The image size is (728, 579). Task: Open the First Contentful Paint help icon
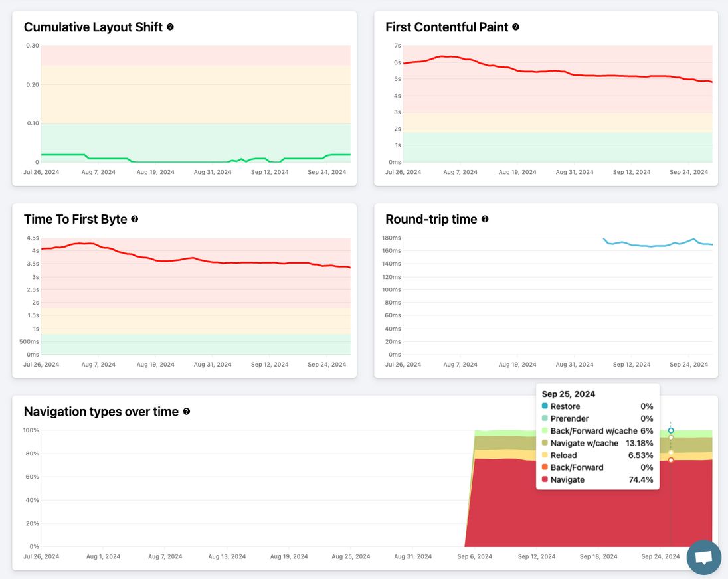[516, 27]
